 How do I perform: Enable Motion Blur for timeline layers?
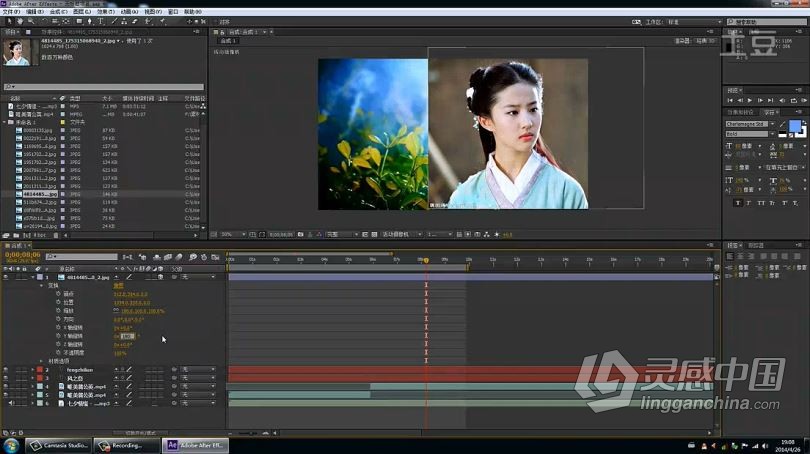[x=179, y=257]
